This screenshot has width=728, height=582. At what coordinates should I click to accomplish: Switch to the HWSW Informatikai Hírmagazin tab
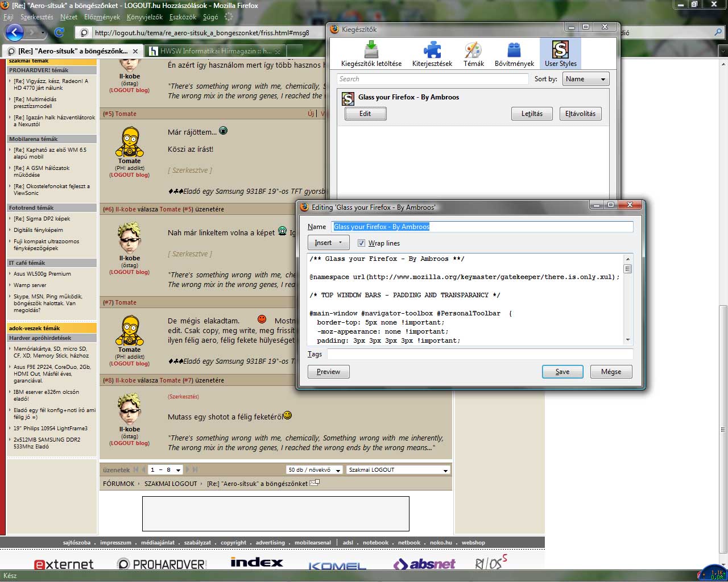point(216,51)
